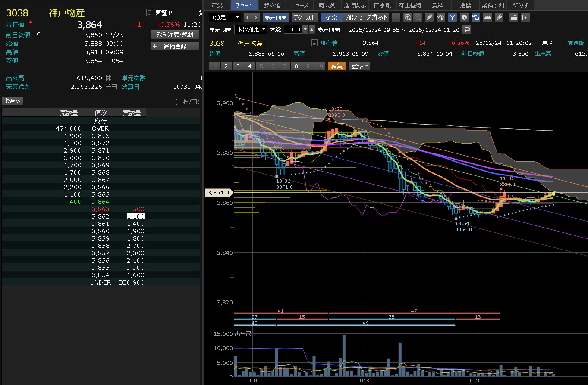Click the zoom in magnifier icon
The image size is (588, 385).
tap(408, 17)
